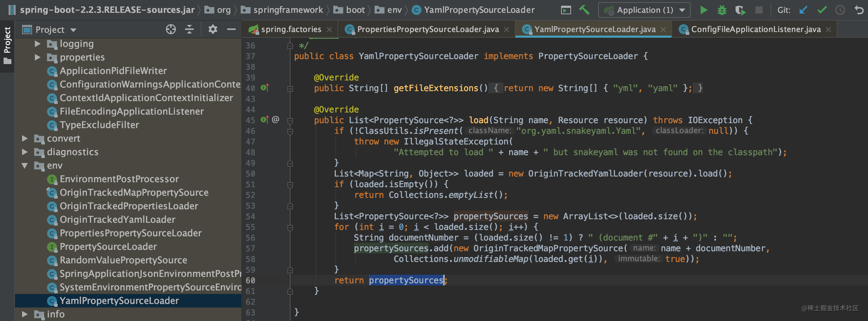Image resolution: width=868 pixels, height=321 pixels.
Task: Click the springframework breadcrumb
Action: (x=282, y=10)
